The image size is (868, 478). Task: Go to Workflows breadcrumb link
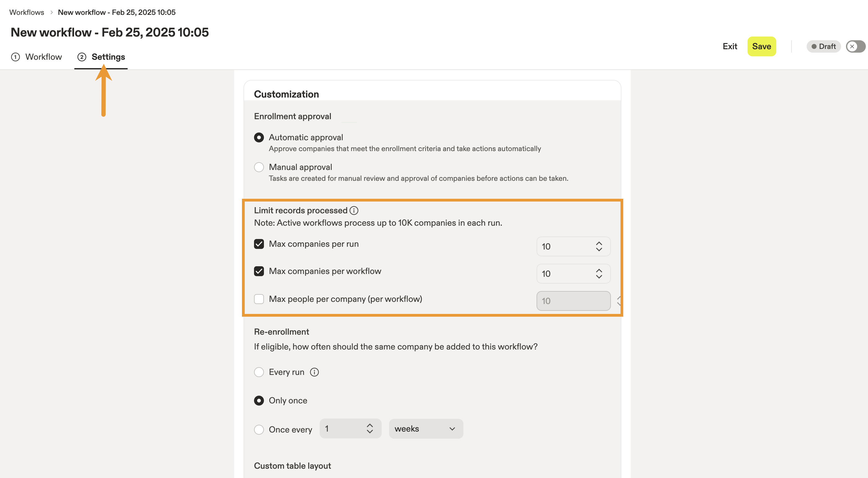coord(27,12)
